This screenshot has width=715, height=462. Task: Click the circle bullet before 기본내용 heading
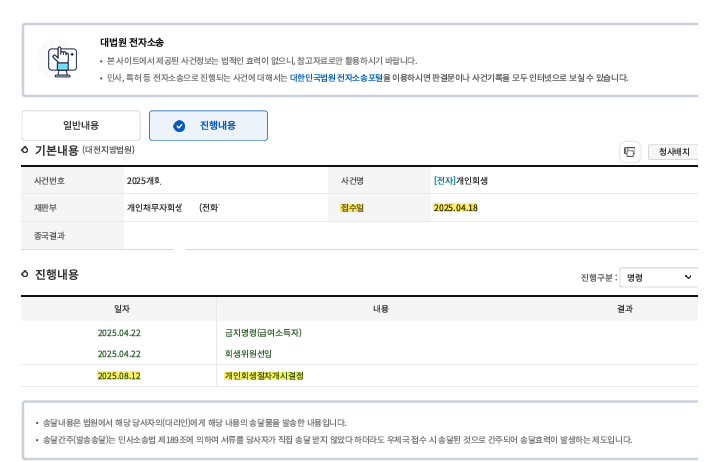25,150
